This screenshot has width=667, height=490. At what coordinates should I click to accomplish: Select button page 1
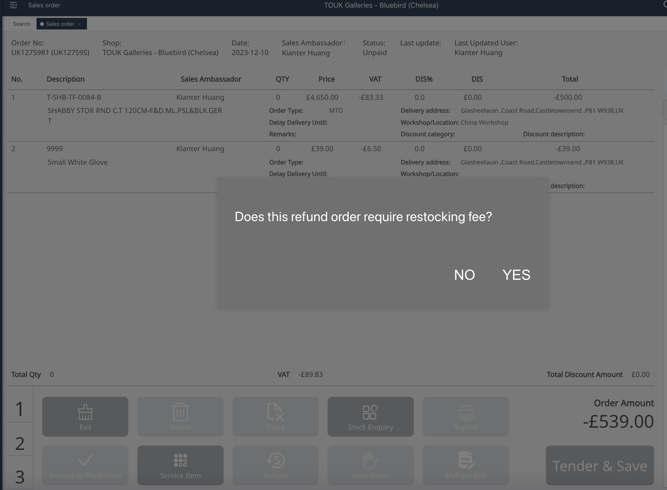(x=19, y=409)
